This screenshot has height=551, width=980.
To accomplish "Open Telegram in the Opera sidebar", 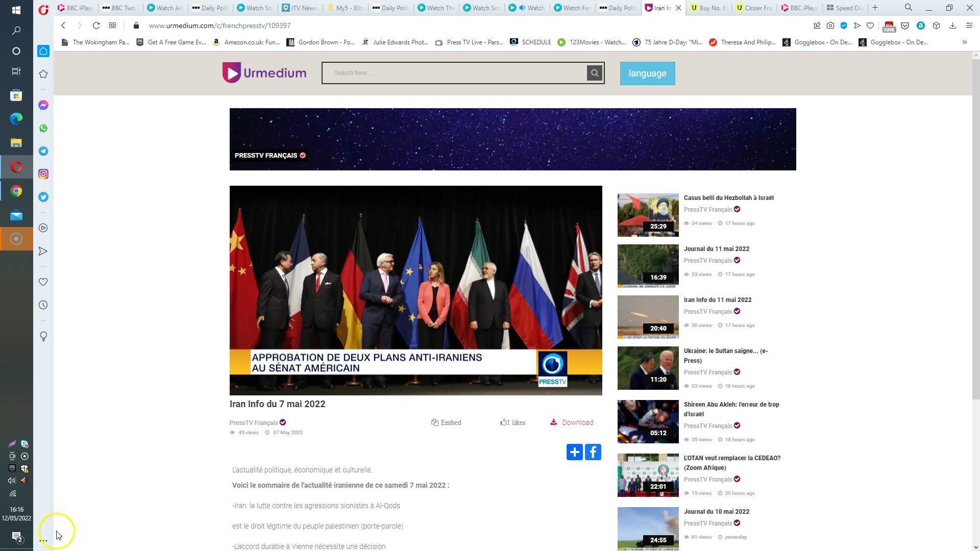I will (x=43, y=151).
